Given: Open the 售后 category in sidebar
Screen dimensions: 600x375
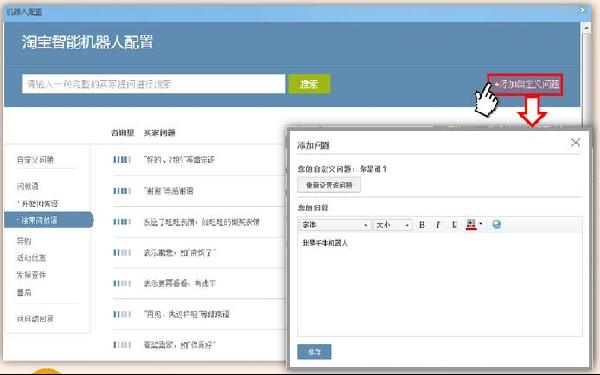Looking at the screenshot, I should 24,292.
